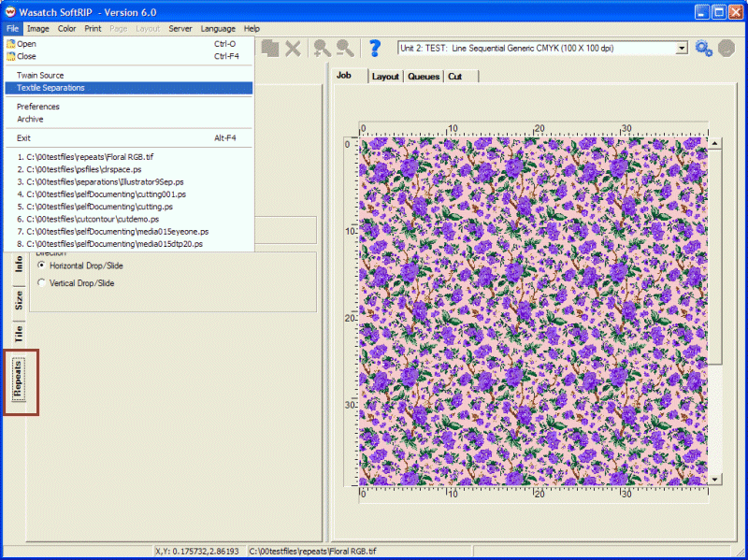Open the Language menu
The width and height of the screenshot is (748, 560).
pyautogui.click(x=218, y=29)
